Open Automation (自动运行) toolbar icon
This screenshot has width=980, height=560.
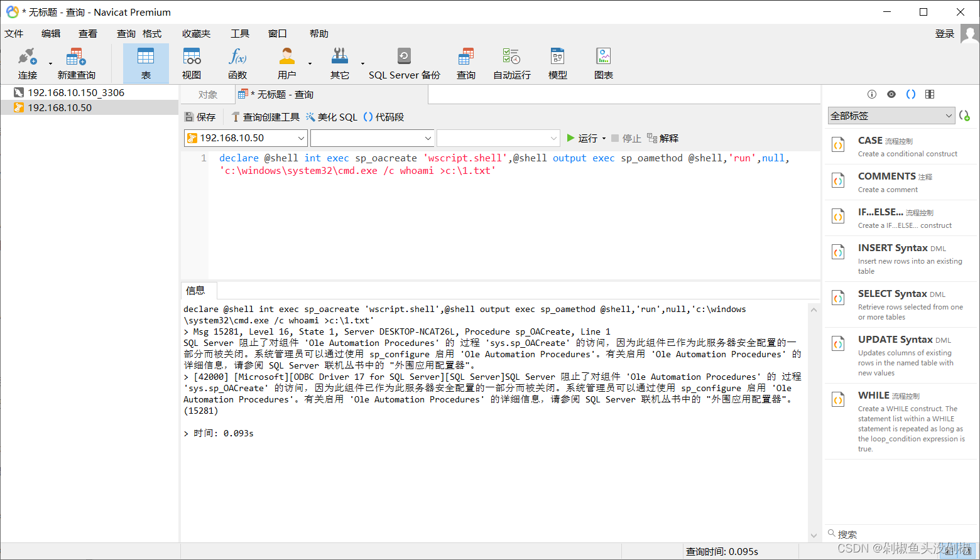pos(511,63)
